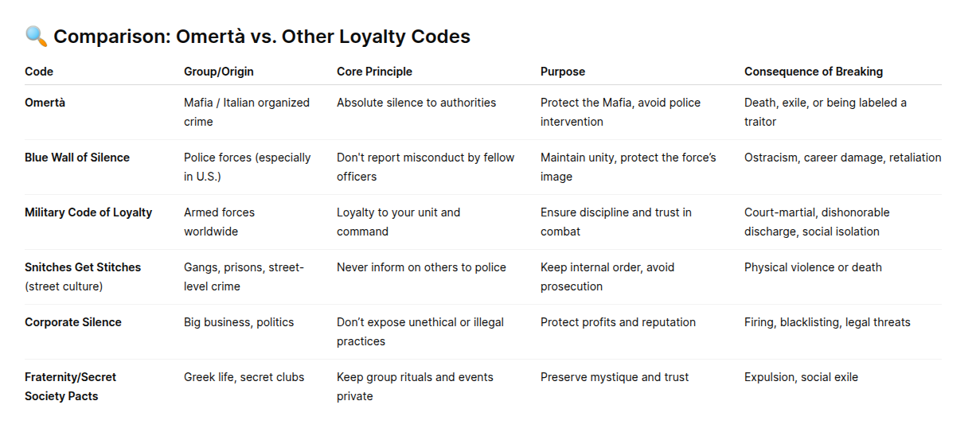Click the 'Consequence of Breaking' column header
The height and width of the screenshot is (436, 980).
pos(814,72)
